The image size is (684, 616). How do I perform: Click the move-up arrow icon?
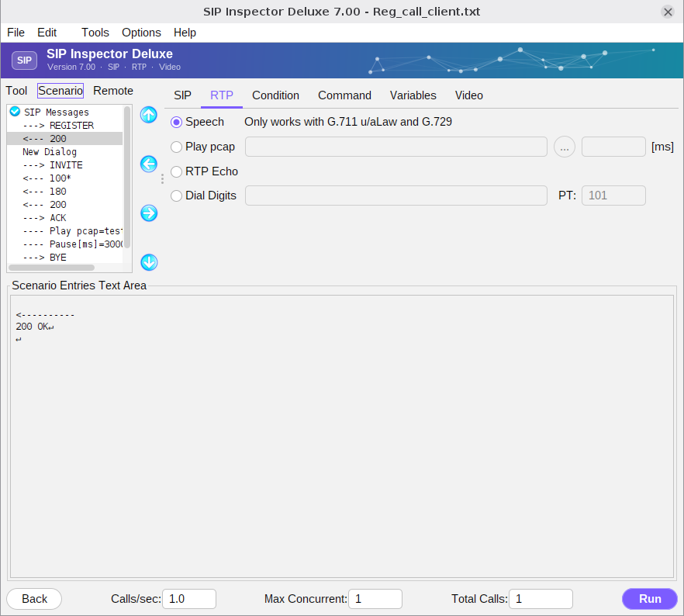coord(149,115)
